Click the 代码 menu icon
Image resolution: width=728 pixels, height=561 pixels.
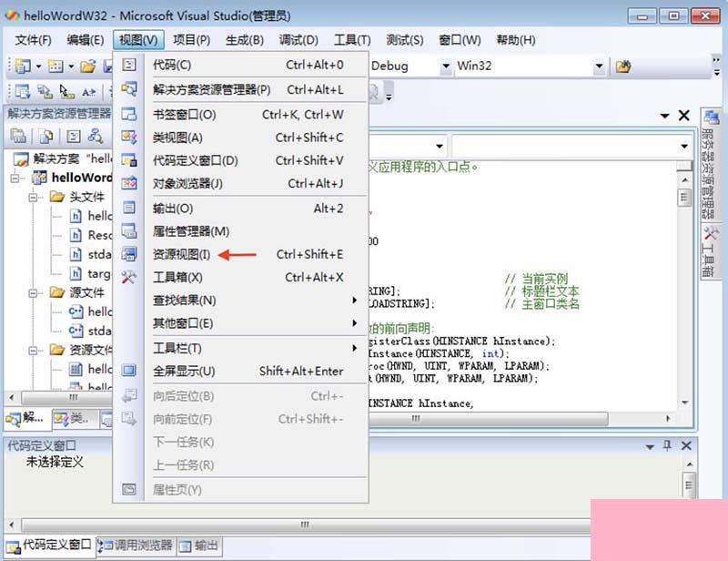[129, 65]
